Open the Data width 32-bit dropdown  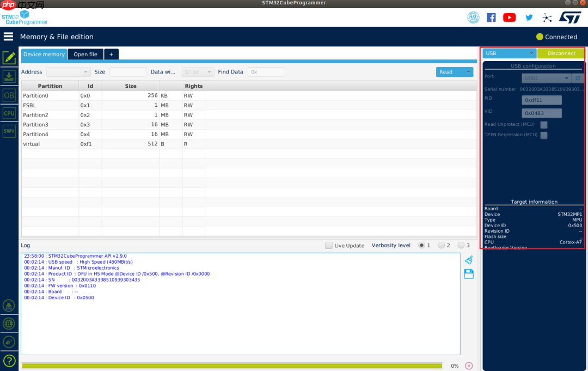click(x=197, y=72)
